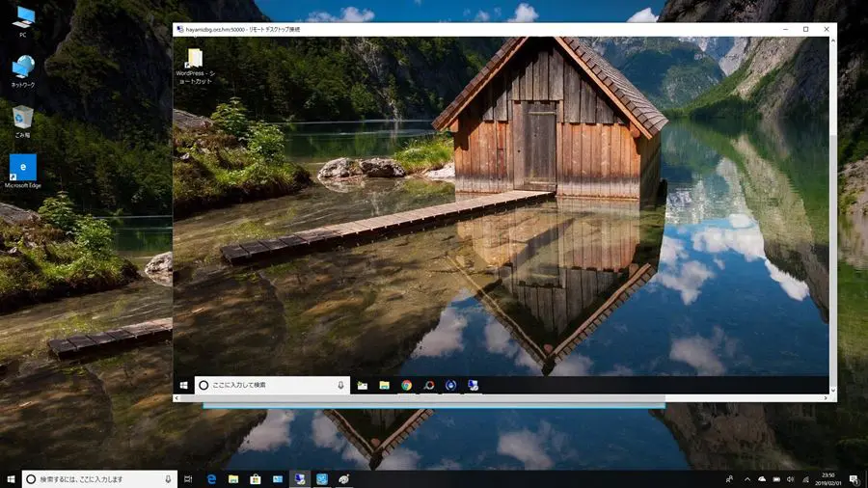Open the WordPress shortcut folder on remote desktop
868x488 pixels.
(195, 60)
